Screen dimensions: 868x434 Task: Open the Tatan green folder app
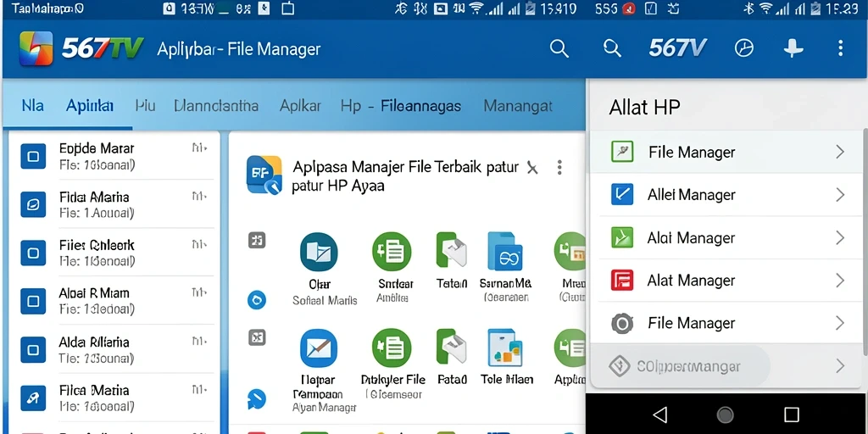[x=452, y=252]
